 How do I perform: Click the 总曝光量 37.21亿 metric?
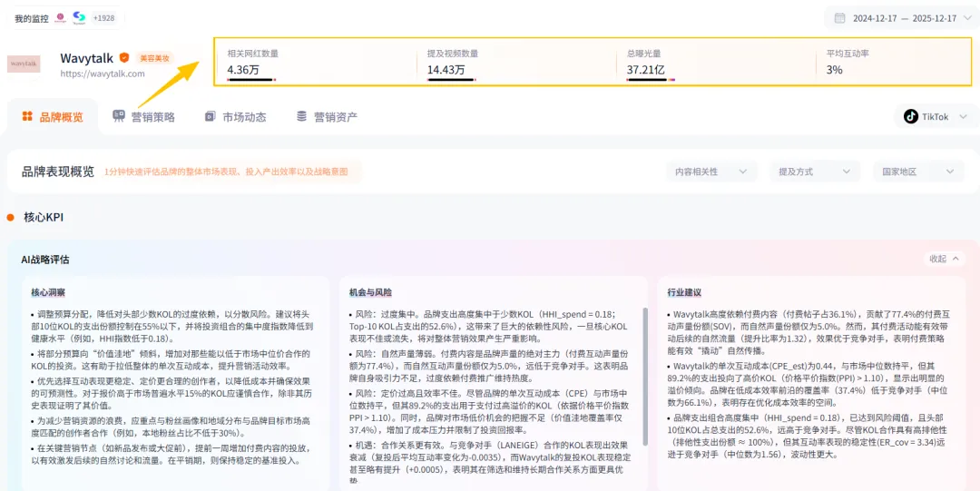646,70
